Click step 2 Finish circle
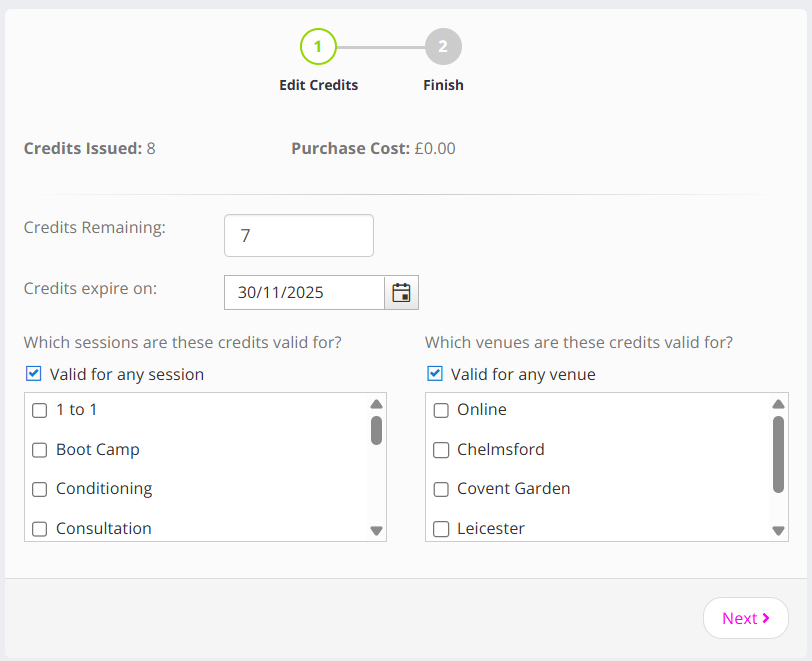The height and width of the screenshot is (661, 812). tap(443, 46)
